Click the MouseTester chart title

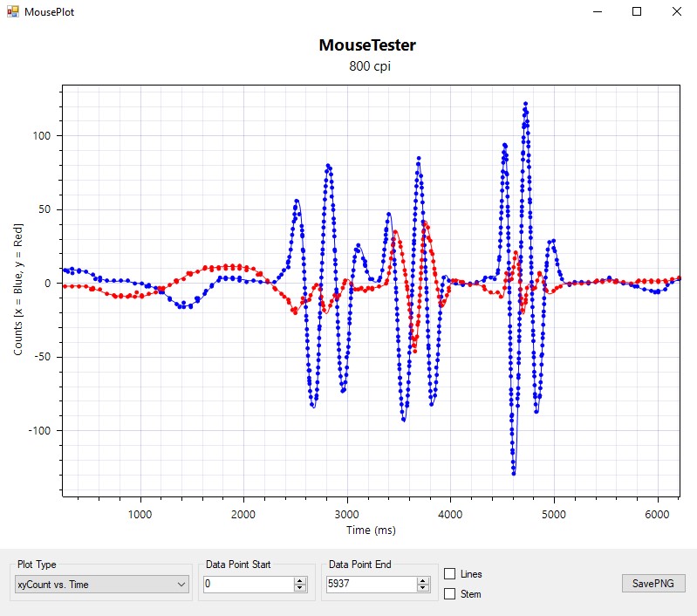tap(367, 45)
